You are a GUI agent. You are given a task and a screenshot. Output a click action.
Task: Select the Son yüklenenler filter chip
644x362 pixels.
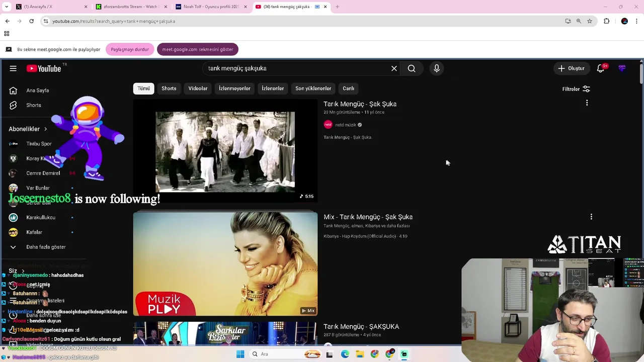tap(313, 88)
